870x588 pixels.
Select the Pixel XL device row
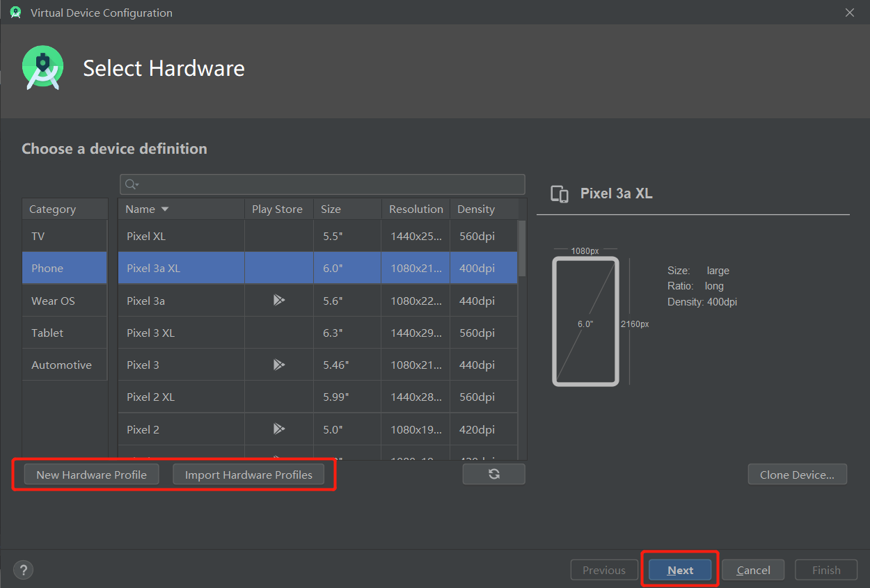point(318,237)
